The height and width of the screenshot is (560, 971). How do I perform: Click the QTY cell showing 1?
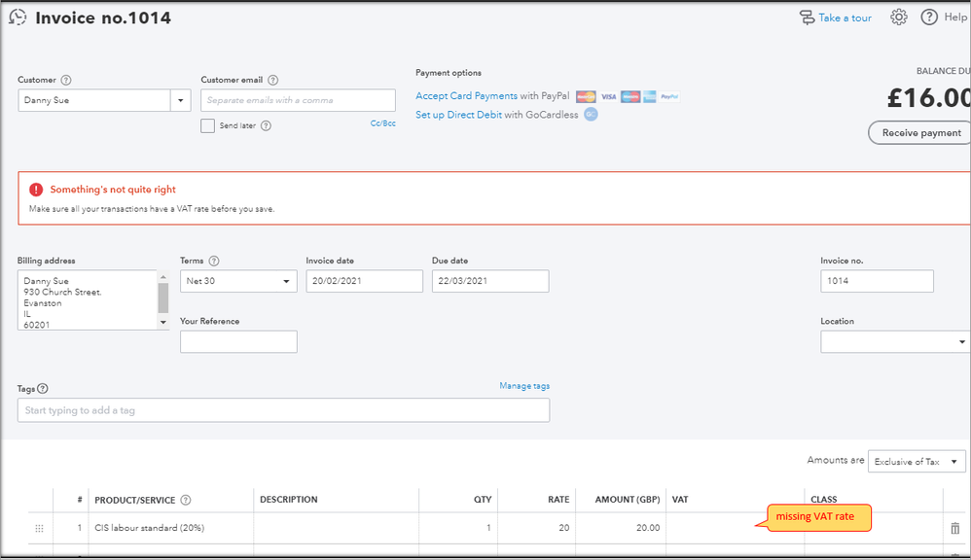tap(458, 529)
